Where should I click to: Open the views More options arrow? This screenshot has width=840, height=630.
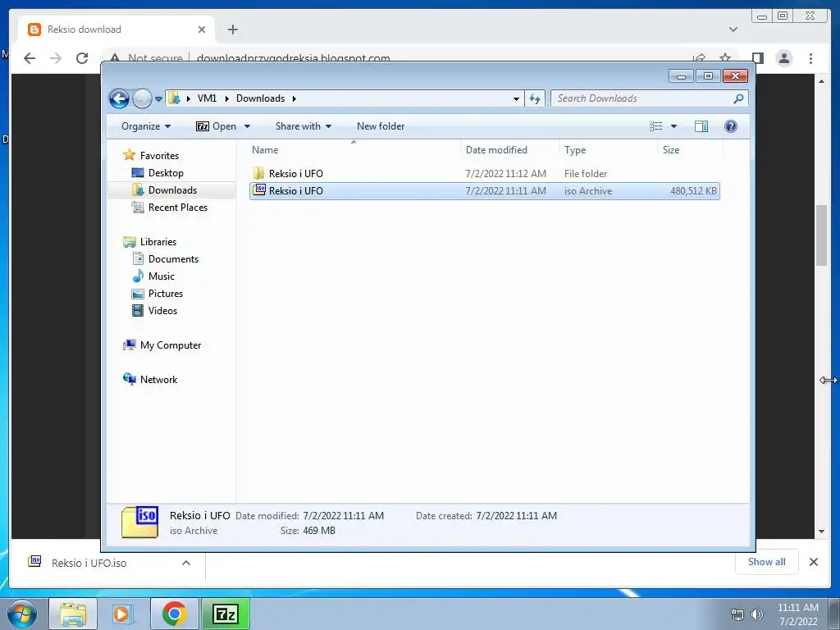point(674,126)
